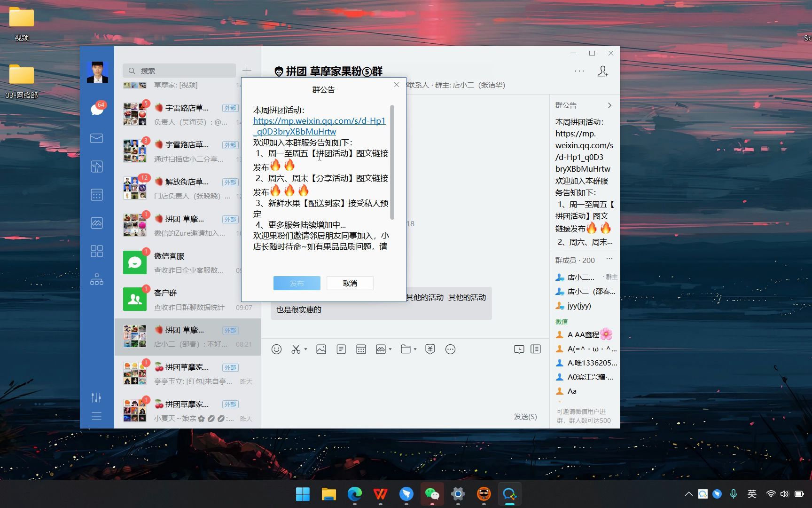Click the search box
812x508 pixels.
tap(179, 71)
